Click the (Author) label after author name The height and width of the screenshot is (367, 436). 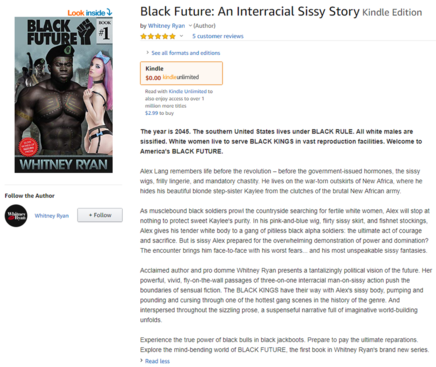[204, 26]
